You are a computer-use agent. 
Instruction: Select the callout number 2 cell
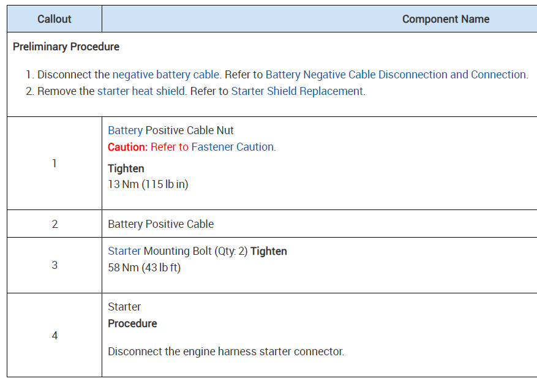54,224
